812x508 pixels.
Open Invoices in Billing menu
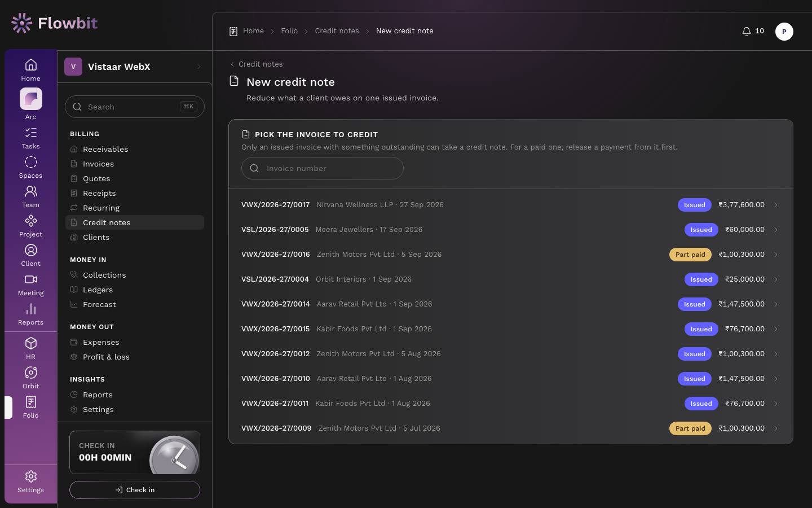point(135,164)
